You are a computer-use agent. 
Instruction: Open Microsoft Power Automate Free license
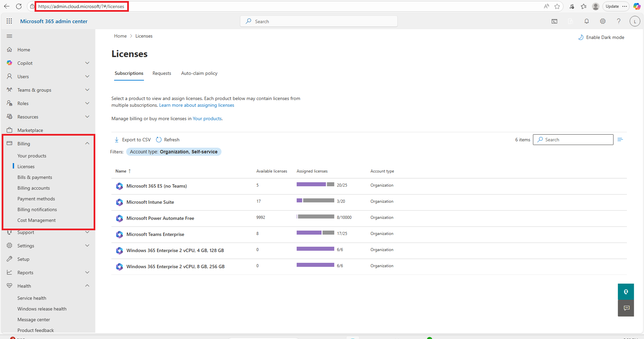(160, 218)
